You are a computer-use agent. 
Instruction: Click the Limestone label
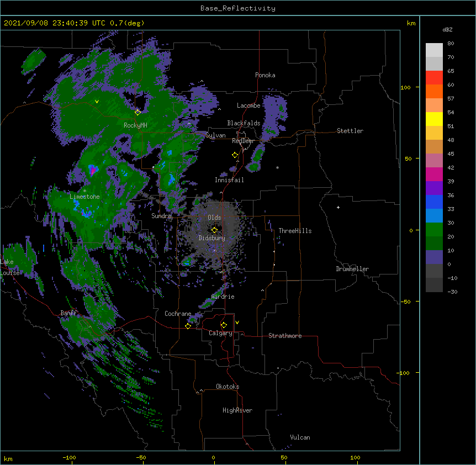[x=84, y=197]
